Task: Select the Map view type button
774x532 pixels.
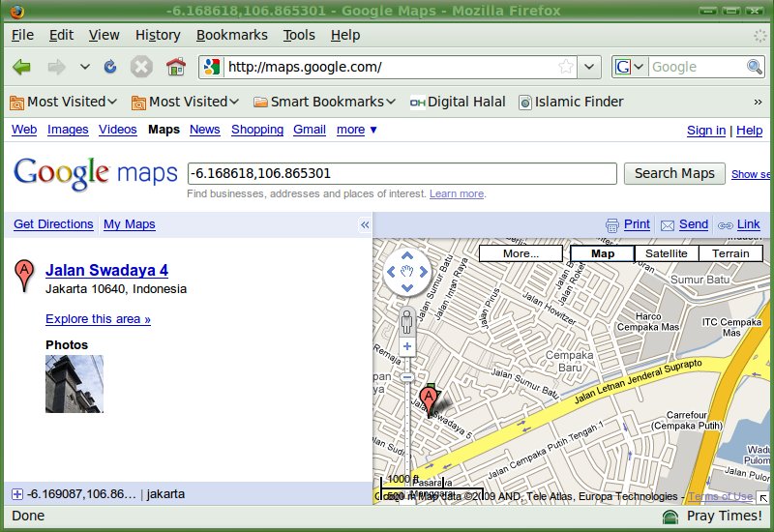Action: point(603,253)
